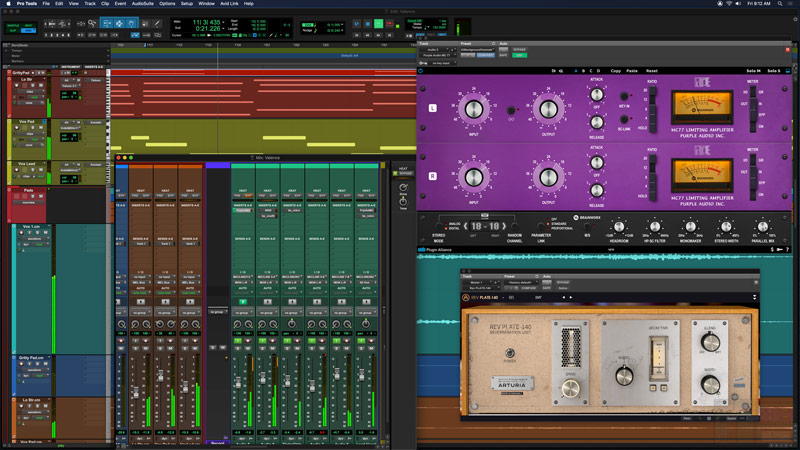Click Paste in the MC77 toolbar
Viewport: 800px width, 450px height.
point(632,71)
